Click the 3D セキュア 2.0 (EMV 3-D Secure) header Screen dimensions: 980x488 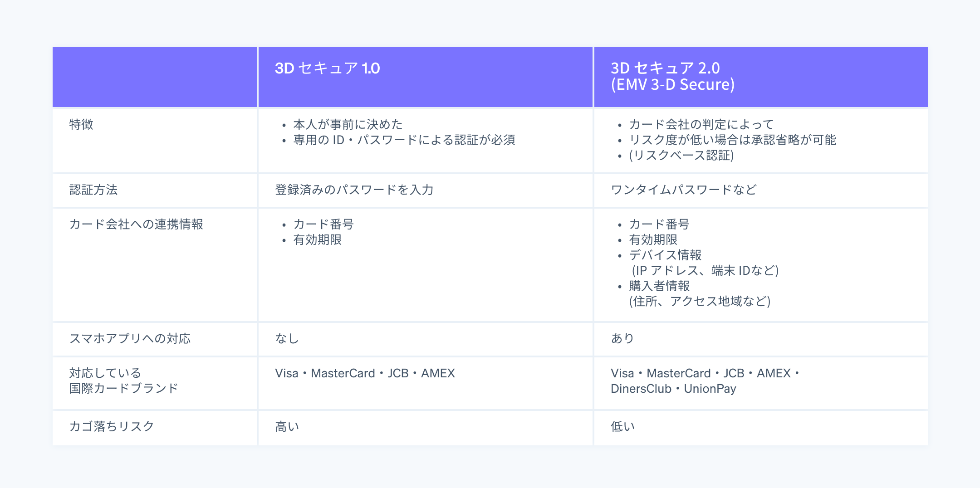672,76
